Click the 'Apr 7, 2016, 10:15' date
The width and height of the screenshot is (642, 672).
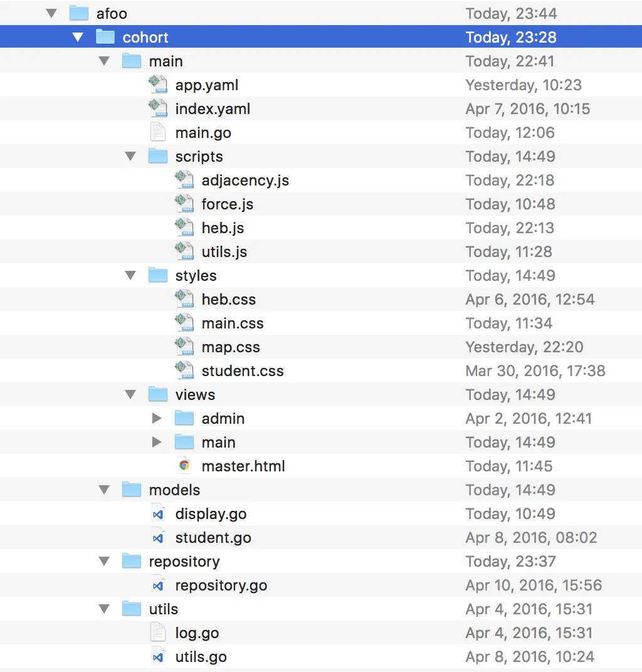(527, 109)
